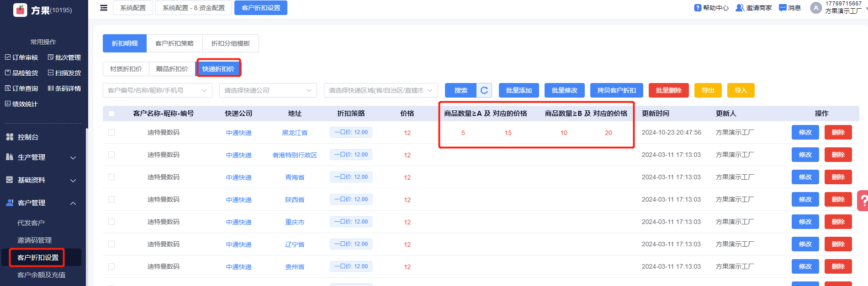
Task: Select the 赠品折扣价 sub-tab
Action: coord(172,69)
